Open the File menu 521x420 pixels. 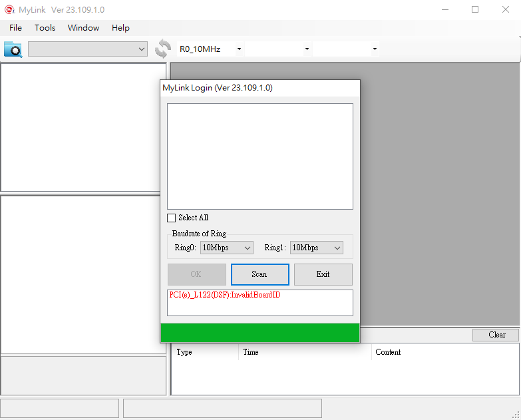tap(15, 28)
